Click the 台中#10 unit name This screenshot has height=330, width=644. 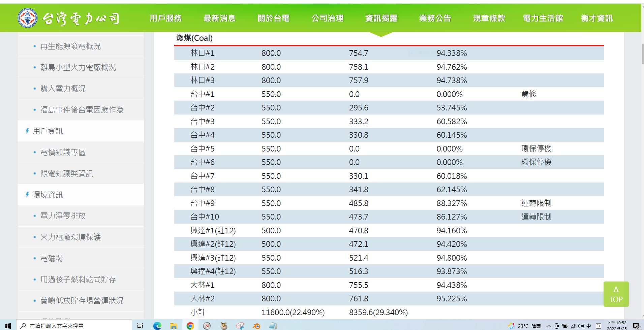click(205, 217)
